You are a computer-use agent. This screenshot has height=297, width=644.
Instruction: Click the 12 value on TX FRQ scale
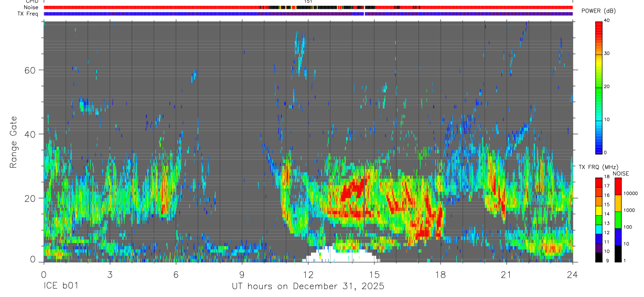click(x=607, y=233)
